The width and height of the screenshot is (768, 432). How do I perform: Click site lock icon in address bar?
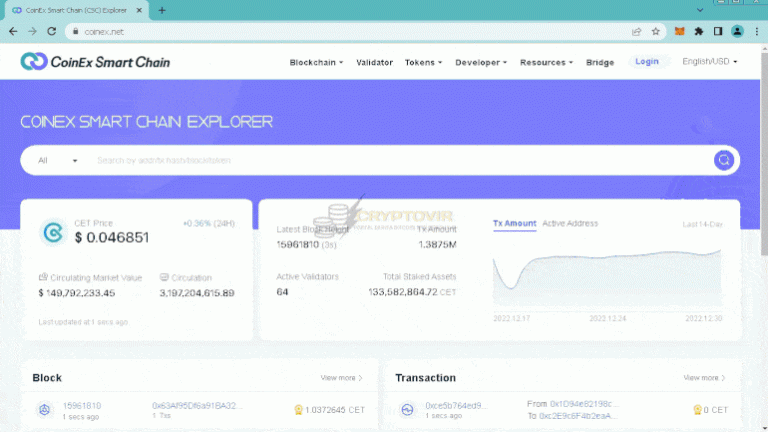(x=75, y=31)
